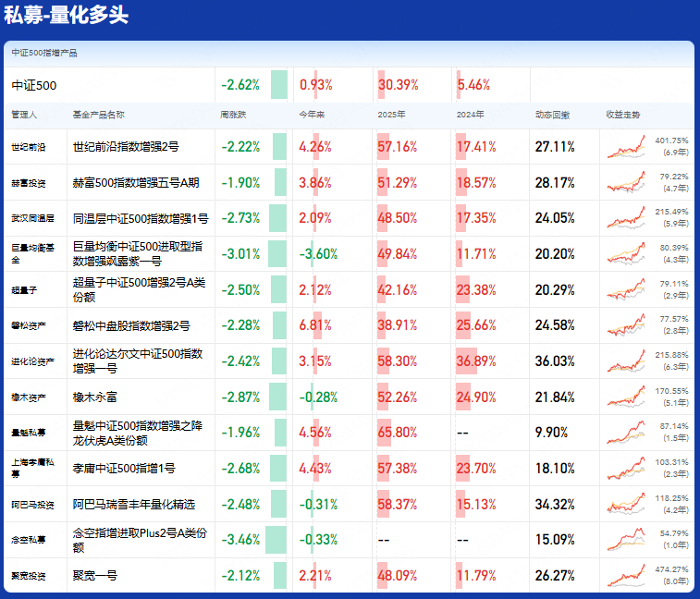Open the 同温层中证500指数增强1号 fund link
Image resolution: width=700 pixels, height=599 pixels.
pos(141,219)
